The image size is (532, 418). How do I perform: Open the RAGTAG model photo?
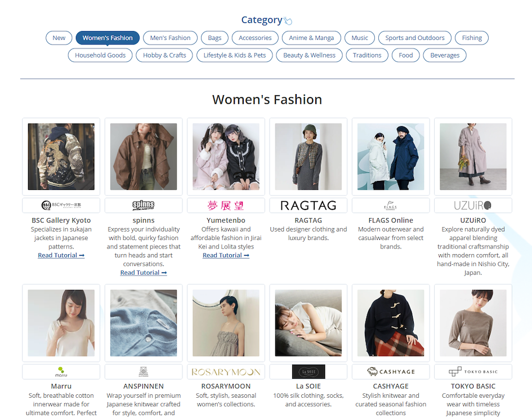tap(309, 157)
